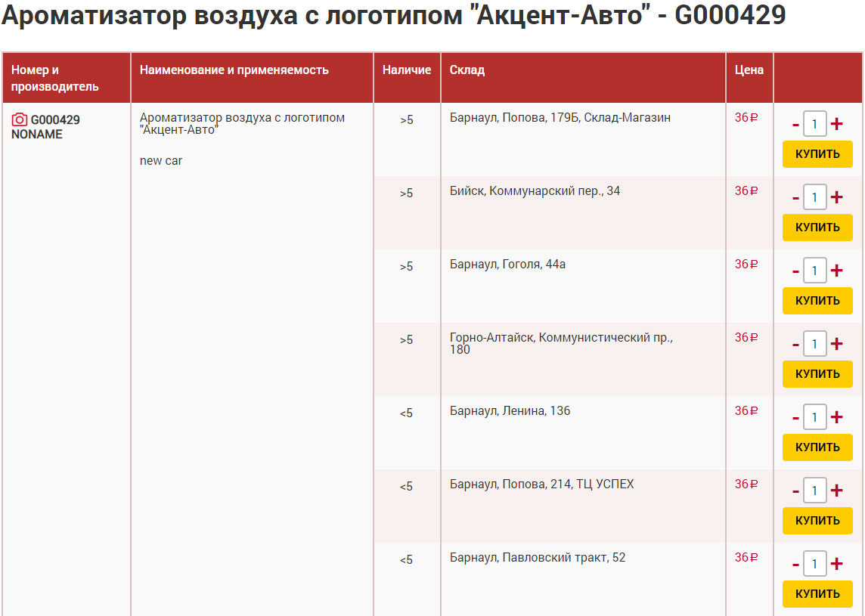This screenshot has width=865, height=616.
Task: Increase quantity for Павловский тракт, 52 row
Action: pyautogui.click(x=836, y=564)
